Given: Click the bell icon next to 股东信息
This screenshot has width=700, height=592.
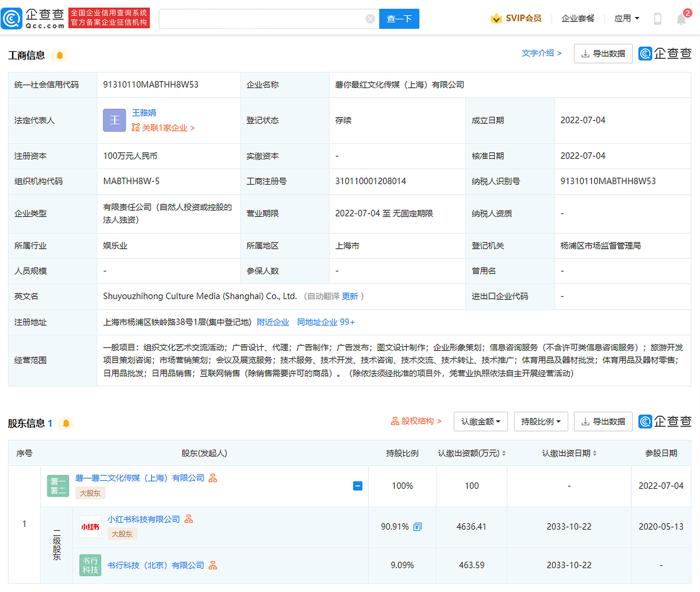Looking at the screenshot, I should click(x=66, y=423).
